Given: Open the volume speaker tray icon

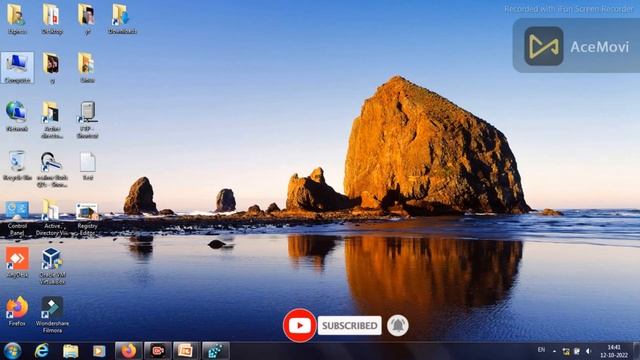Looking at the screenshot, I should tap(588, 351).
